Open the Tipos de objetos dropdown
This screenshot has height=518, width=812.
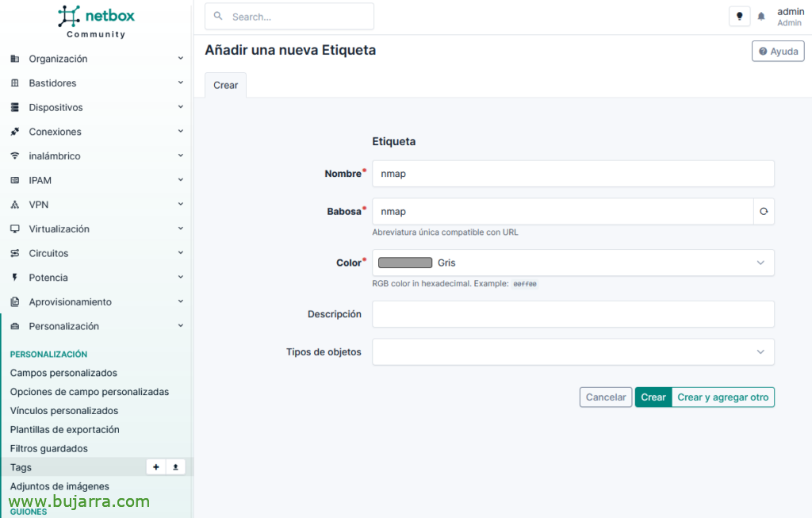pos(573,351)
